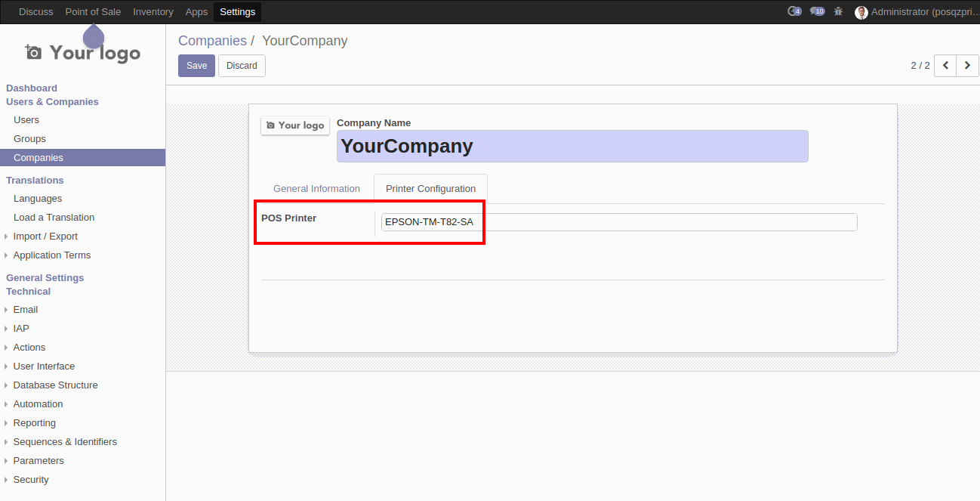Expand Sequences & Identifiers submenu
The width and height of the screenshot is (980, 501).
pyautogui.click(x=65, y=442)
